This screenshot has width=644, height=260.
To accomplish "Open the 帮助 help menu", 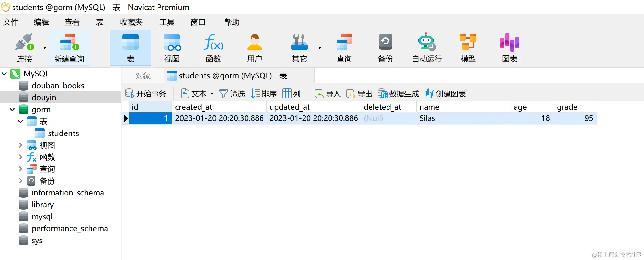I will point(232,22).
